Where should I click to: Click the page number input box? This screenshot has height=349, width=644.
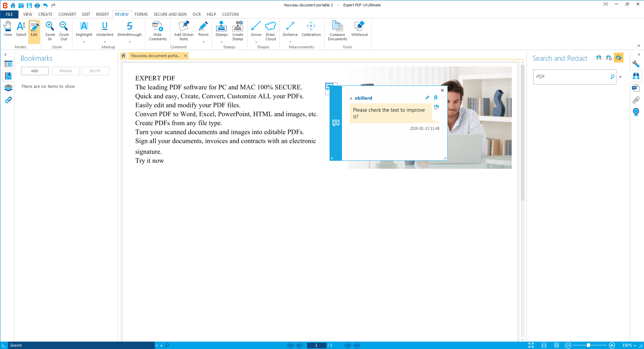pos(316,345)
